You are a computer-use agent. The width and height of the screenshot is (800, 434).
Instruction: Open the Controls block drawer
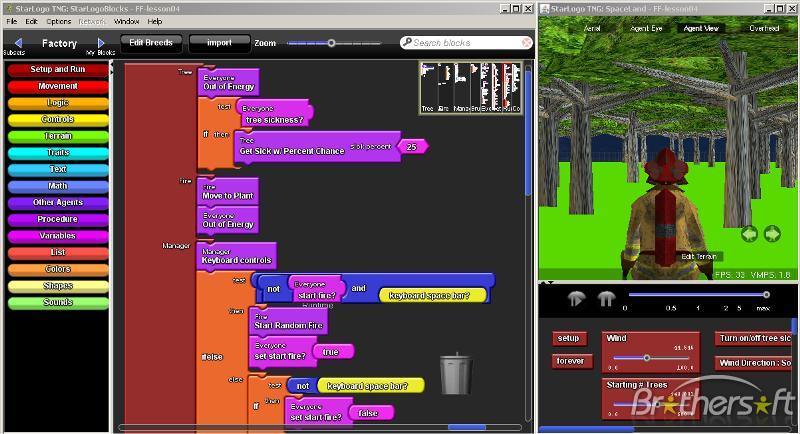(58, 119)
